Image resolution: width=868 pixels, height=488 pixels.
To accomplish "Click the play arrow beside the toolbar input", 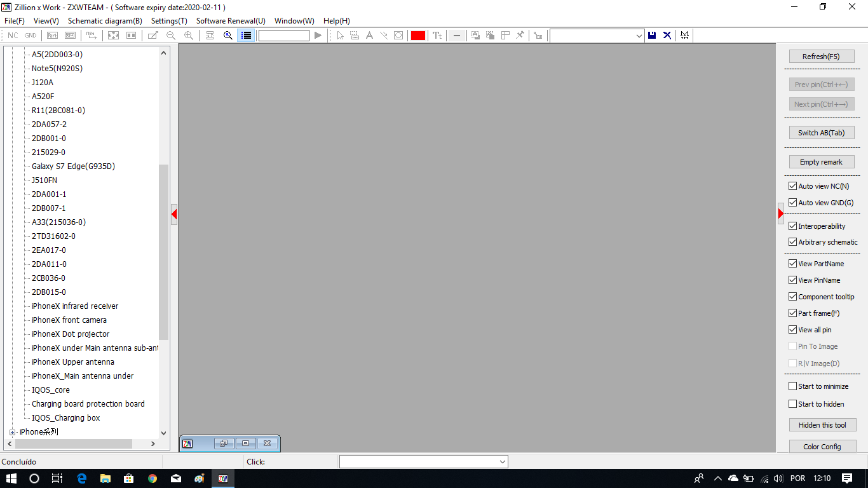I will tap(318, 36).
